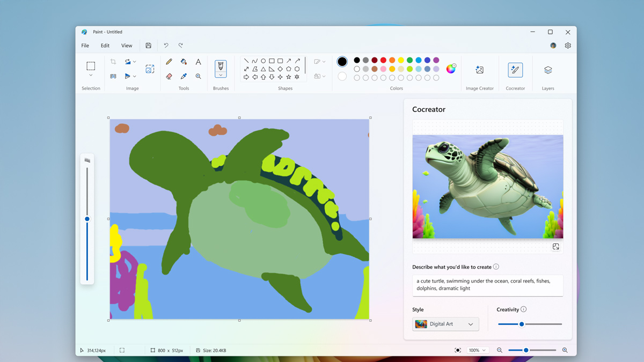Select the primary color (Color 1) circle

pyautogui.click(x=342, y=62)
